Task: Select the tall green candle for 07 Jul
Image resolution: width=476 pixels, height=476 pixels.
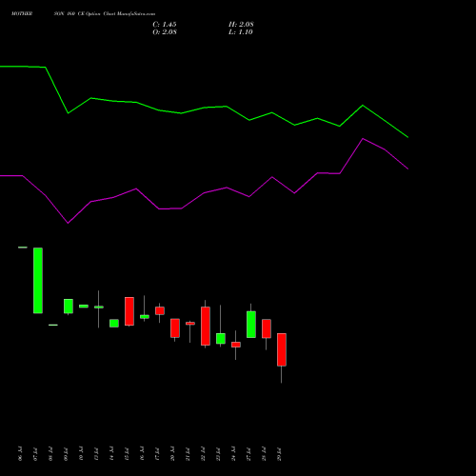Action: 38,281
